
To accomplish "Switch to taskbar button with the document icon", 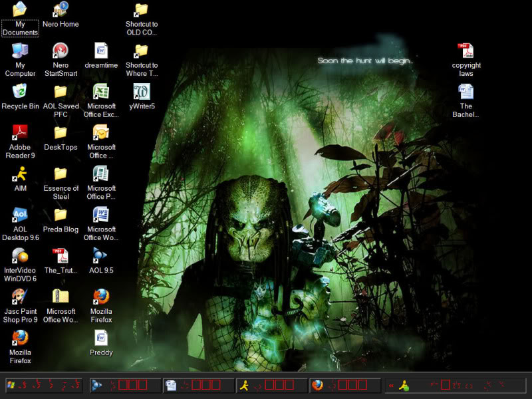I will [198, 386].
